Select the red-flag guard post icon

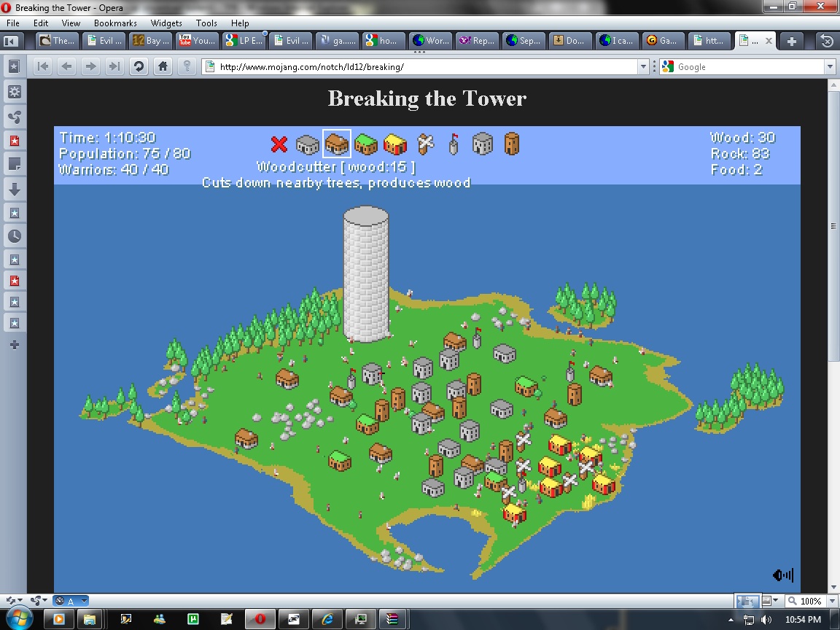tap(453, 144)
